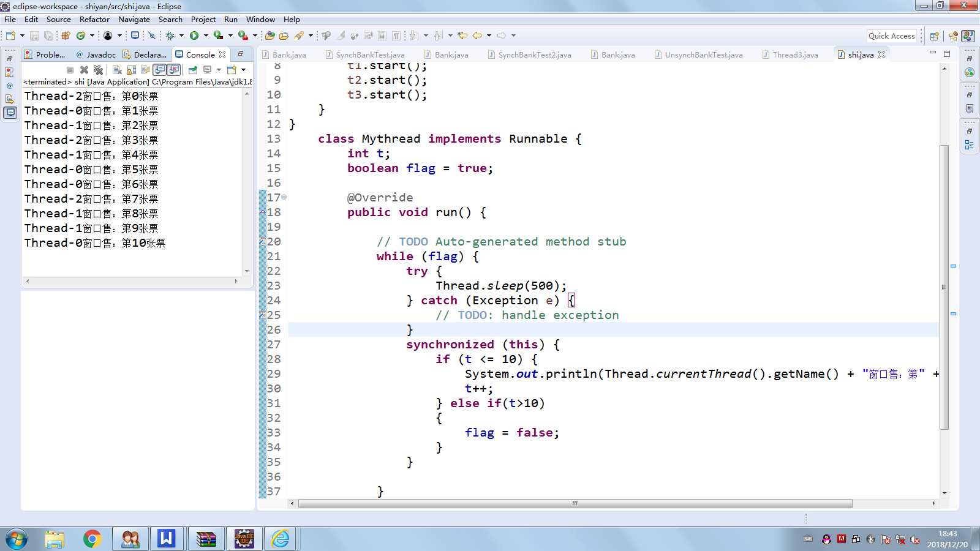Open the Coverage dropdown arrow
Viewport: 980px width, 551px height.
[230, 36]
